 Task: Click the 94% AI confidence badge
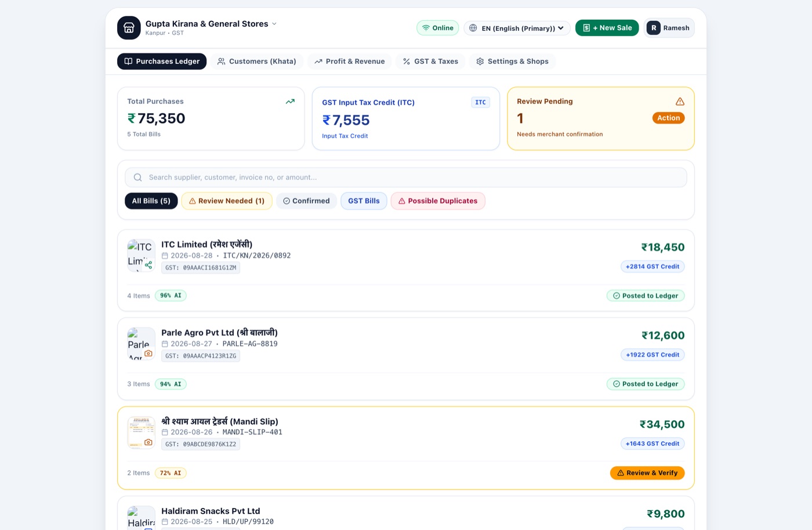click(x=171, y=384)
